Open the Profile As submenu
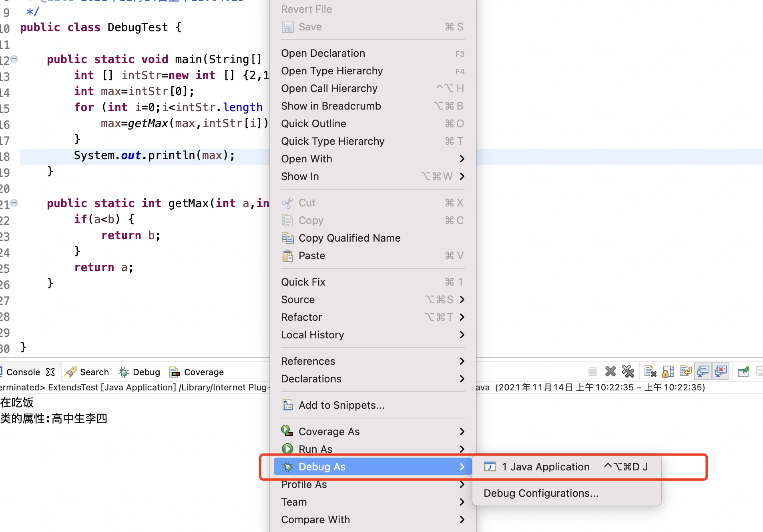 (x=373, y=484)
